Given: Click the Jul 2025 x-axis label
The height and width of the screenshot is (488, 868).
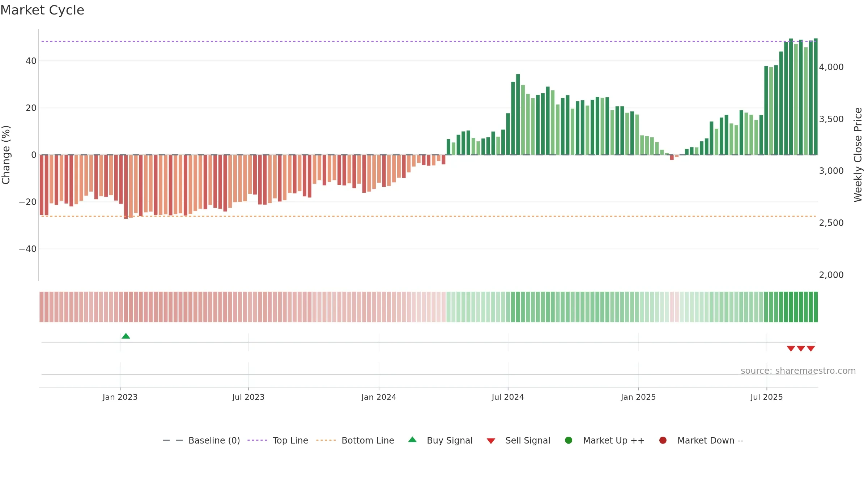Looking at the screenshot, I should pyautogui.click(x=767, y=397).
